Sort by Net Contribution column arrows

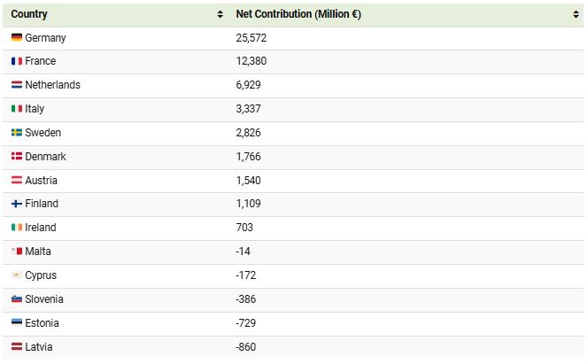tap(576, 14)
